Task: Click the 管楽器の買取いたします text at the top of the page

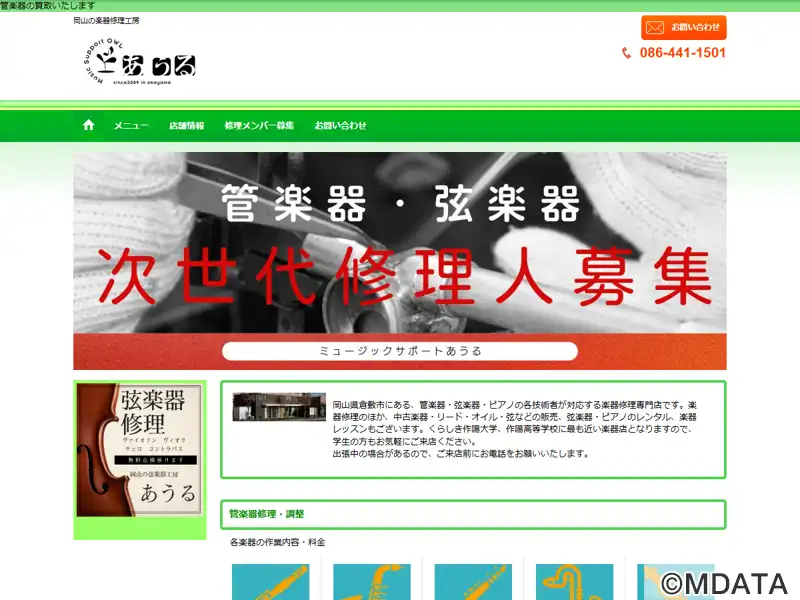Action: coord(47,6)
